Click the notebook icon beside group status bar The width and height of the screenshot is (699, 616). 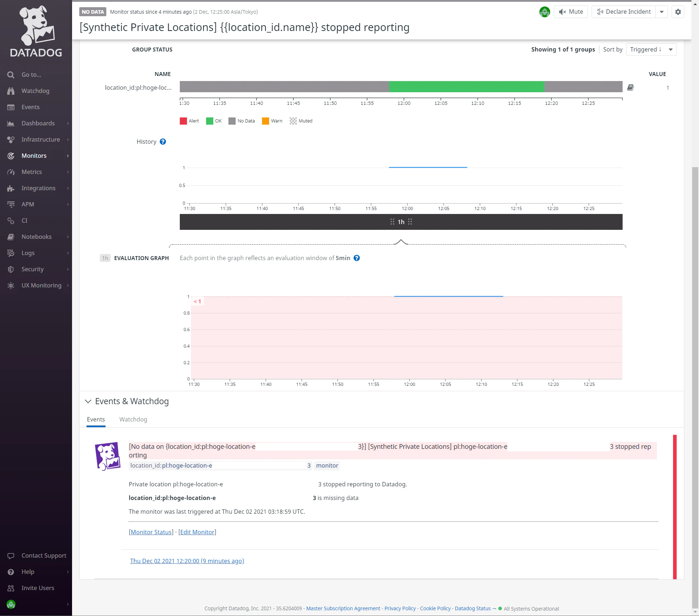[x=631, y=88]
